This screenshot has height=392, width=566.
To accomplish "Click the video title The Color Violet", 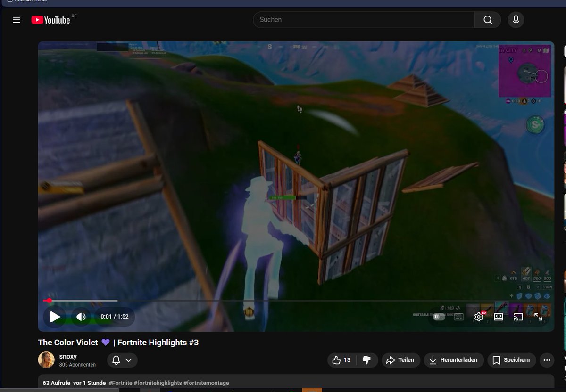I will (x=118, y=343).
